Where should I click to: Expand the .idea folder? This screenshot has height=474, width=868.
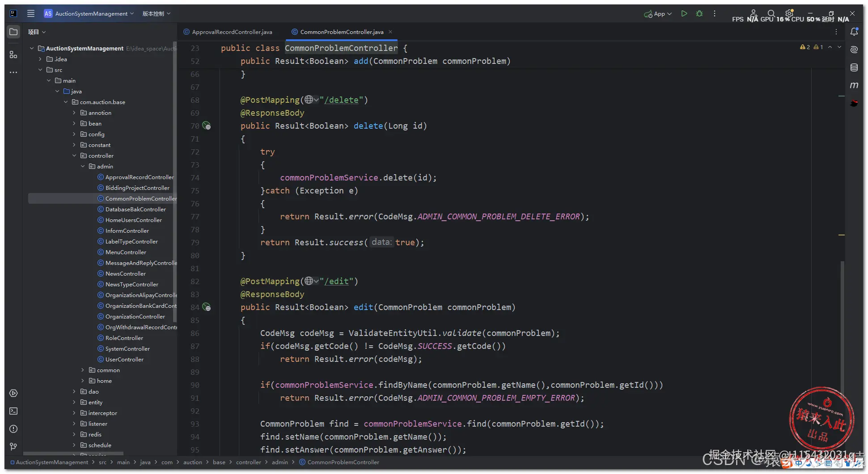point(40,59)
